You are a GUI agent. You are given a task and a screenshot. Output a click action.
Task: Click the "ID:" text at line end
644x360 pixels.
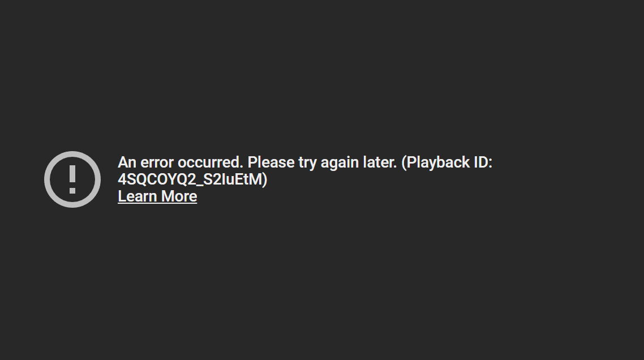[x=483, y=162]
